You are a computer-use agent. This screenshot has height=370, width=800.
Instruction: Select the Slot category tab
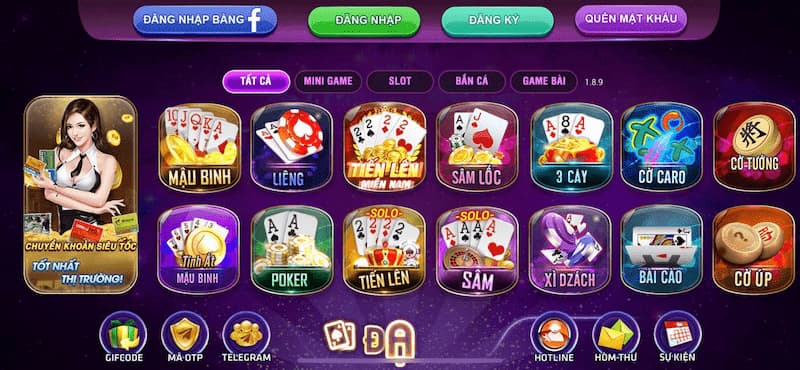click(400, 81)
